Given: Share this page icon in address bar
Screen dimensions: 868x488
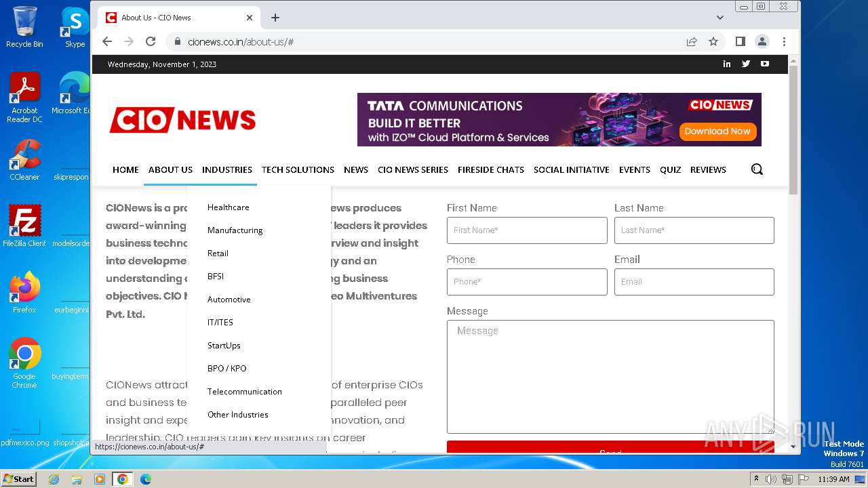Looking at the screenshot, I should click(x=692, y=41).
